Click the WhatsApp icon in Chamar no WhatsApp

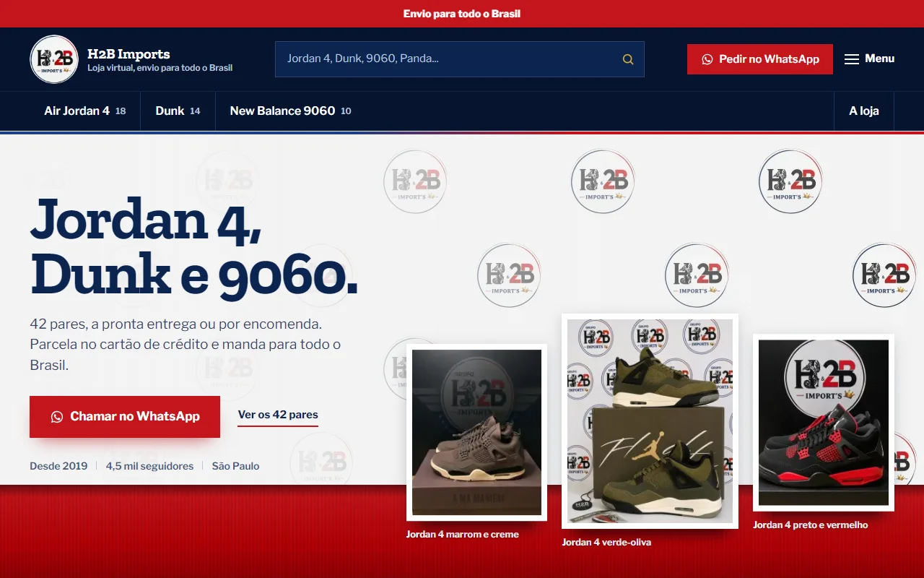[x=57, y=417]
